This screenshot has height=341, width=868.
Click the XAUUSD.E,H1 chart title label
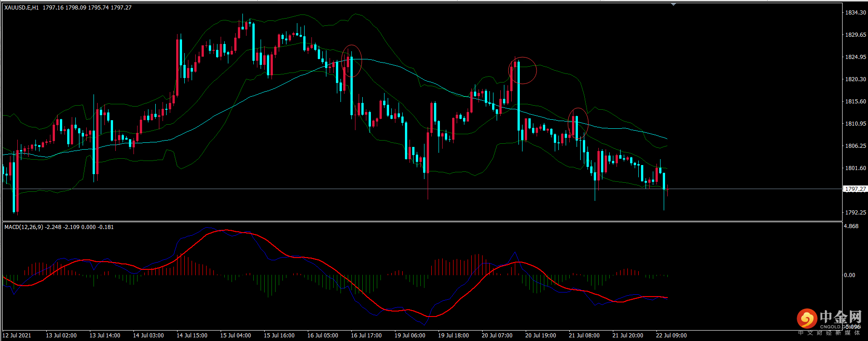(x=22, y=8)
